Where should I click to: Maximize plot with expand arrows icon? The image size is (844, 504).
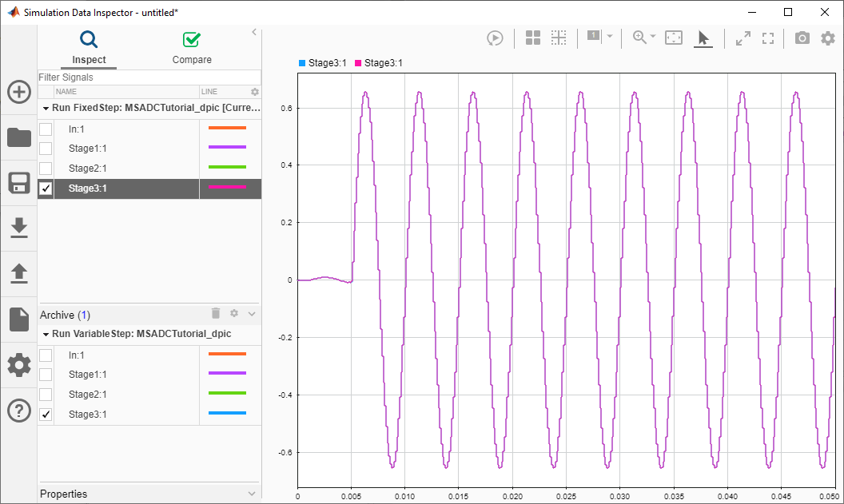pyautogui.click(x=743, y=38)
